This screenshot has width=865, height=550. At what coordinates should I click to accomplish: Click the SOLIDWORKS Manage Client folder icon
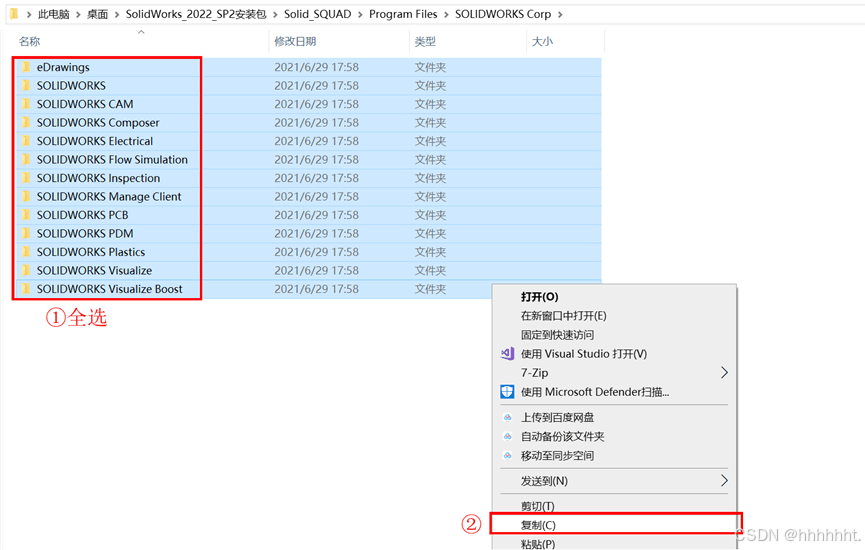(26, 196)
